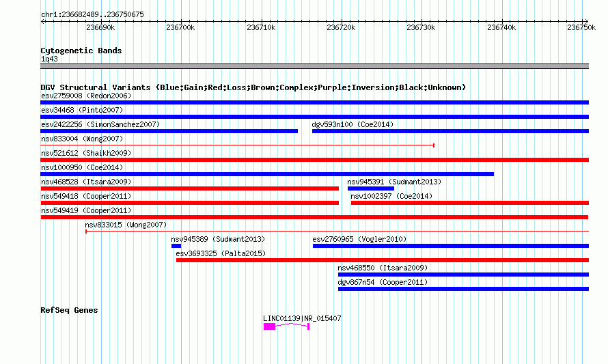Select the dgv867n54 (Cooper2011) blue bar
This screenshot has width=608, height=364.
click(x=463, y=289)
